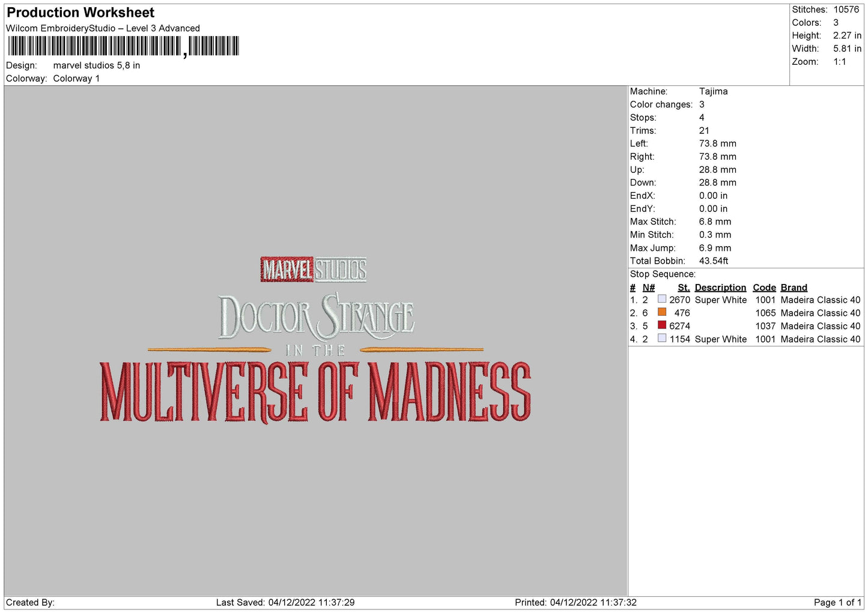Screen dimensions: 868x613
Task: Click the red color swatch for code 1037
Action: point(662,325)
